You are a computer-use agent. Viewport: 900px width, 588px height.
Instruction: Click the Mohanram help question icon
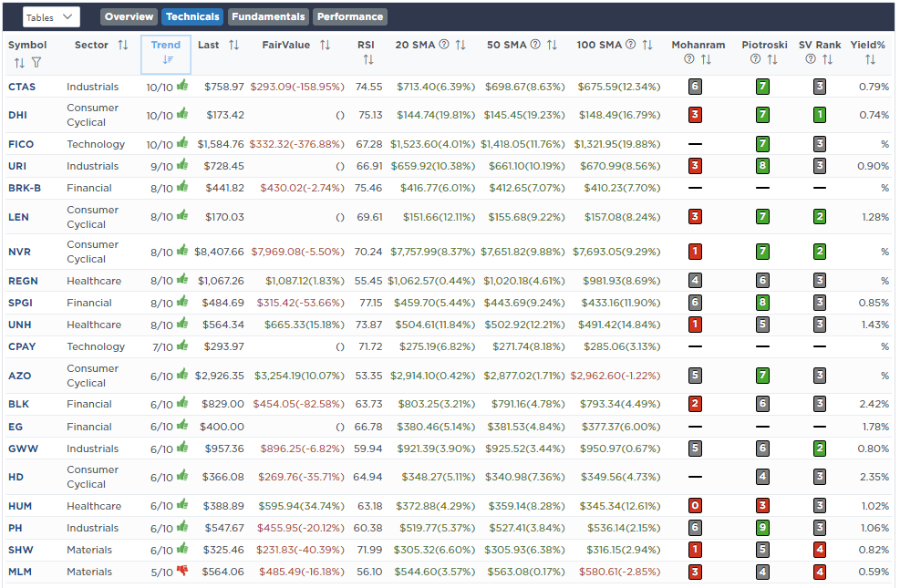click(689, 60)
